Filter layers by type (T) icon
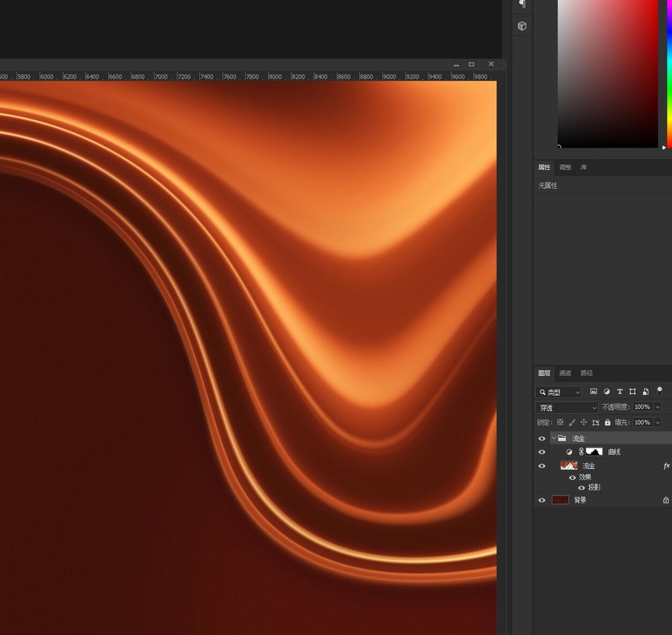 coord(620,391)
